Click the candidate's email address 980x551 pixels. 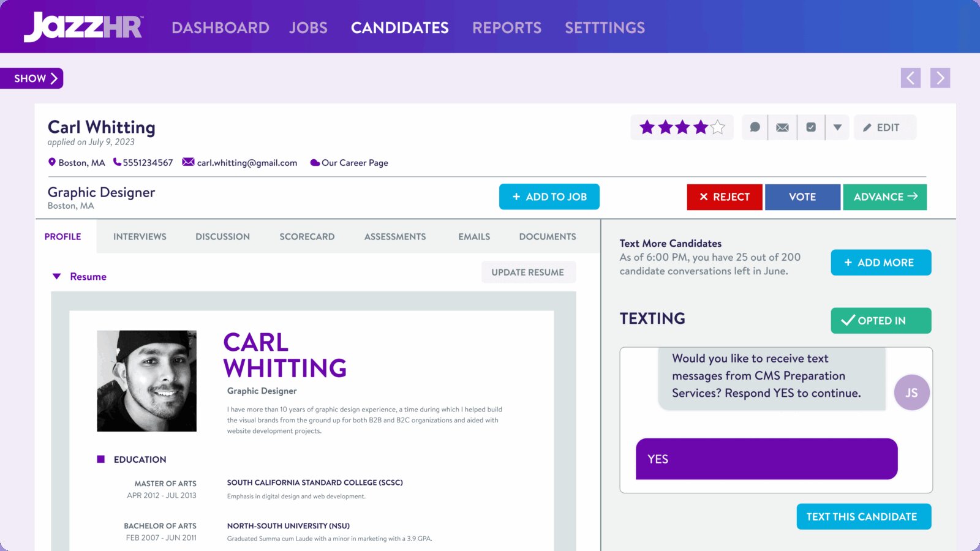(x=247, y=163)
